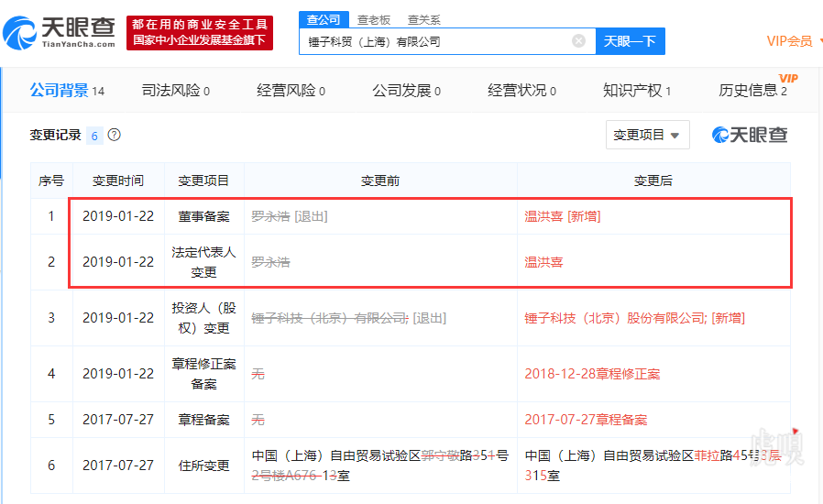This screenshot has width=823, height=504.
Task: Click the old address cell in row 6
Action: pos(380,466)
